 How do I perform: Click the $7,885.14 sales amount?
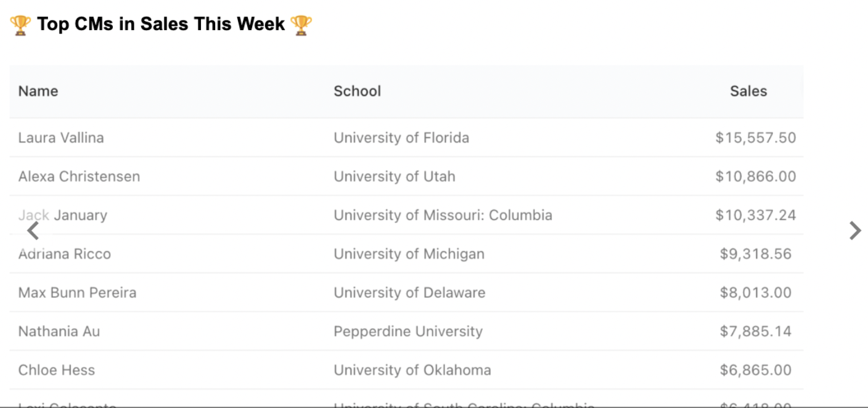[756, 332]
